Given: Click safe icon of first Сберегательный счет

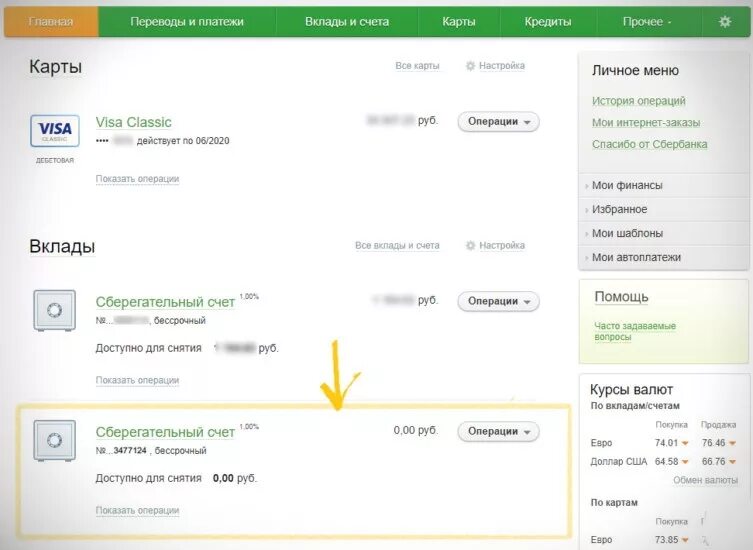Looking at the screenshot, I should coord(54,310).
